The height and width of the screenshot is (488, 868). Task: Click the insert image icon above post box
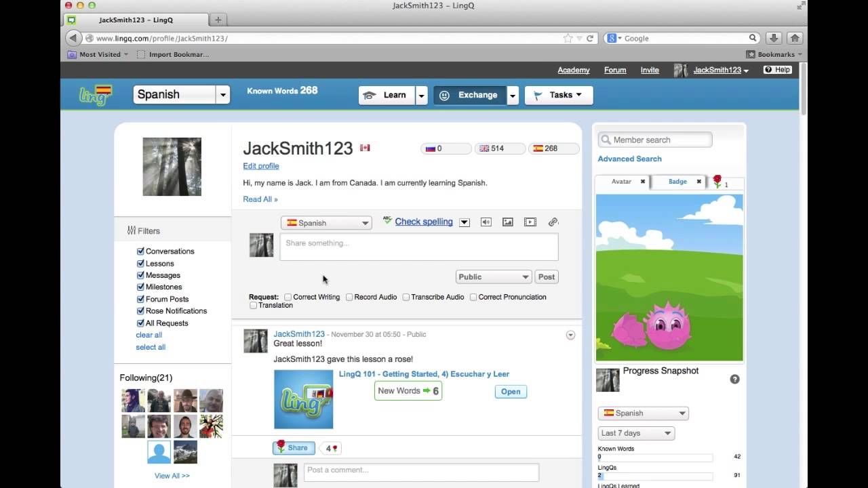[x=507, y=222]
